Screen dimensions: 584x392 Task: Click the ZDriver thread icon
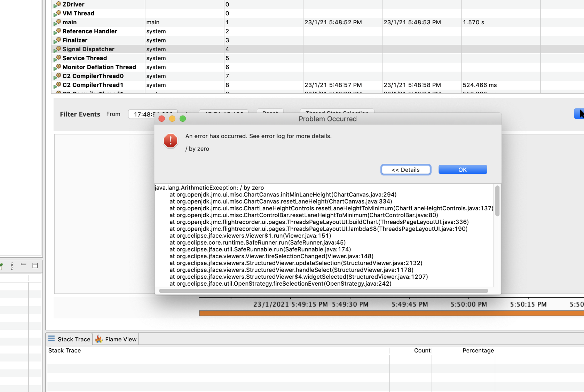[58, 4]
